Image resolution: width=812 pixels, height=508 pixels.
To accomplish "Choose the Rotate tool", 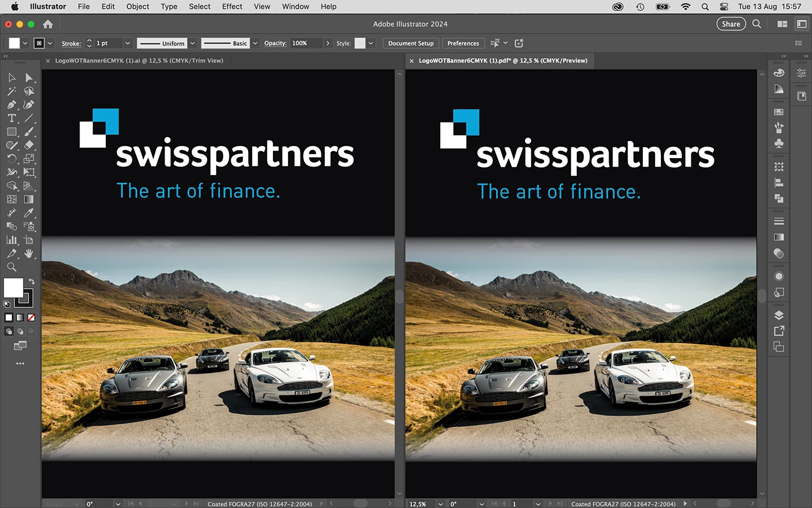I will [12, 159].
